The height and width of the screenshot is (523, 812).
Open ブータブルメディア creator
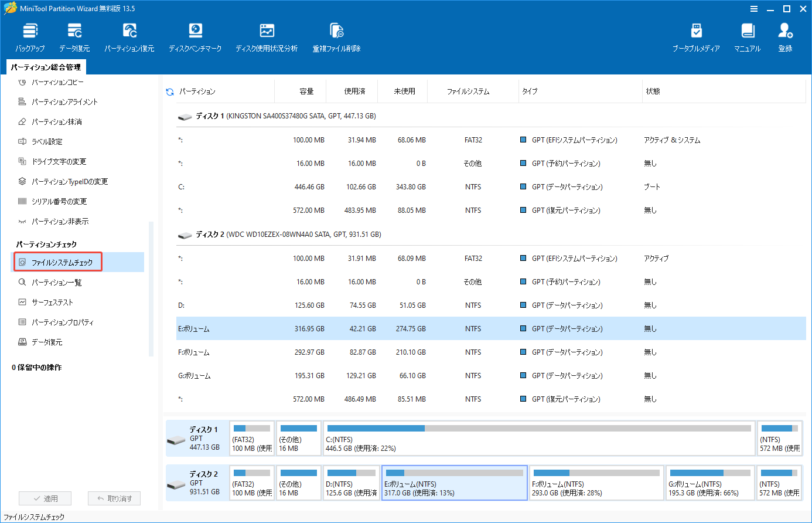click(697, 35)
